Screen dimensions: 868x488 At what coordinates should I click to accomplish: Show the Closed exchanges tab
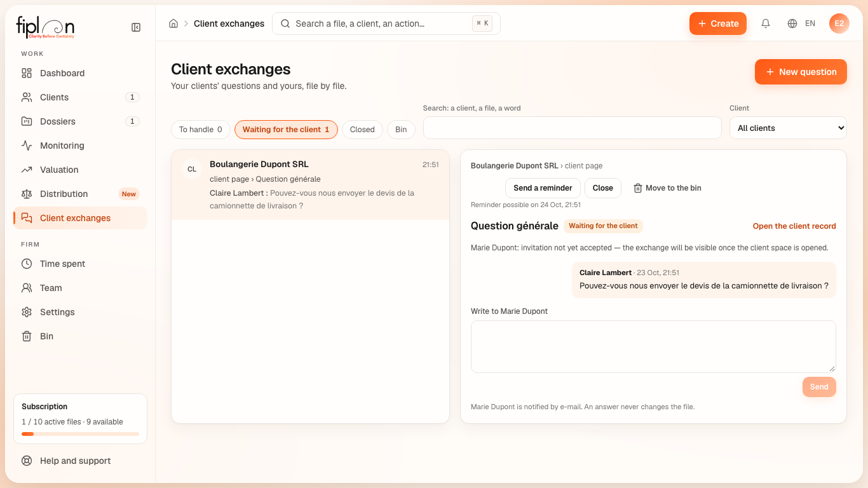coord(362,130)
